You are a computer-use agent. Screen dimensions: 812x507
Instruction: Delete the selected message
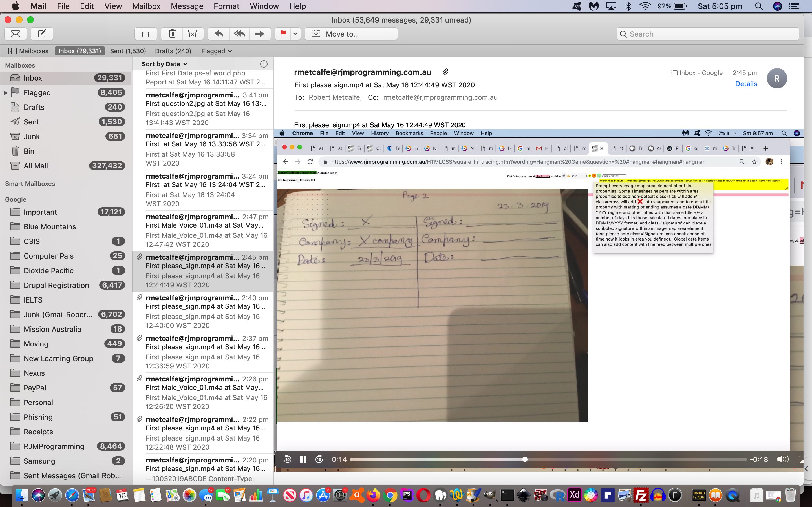point(172,34)
